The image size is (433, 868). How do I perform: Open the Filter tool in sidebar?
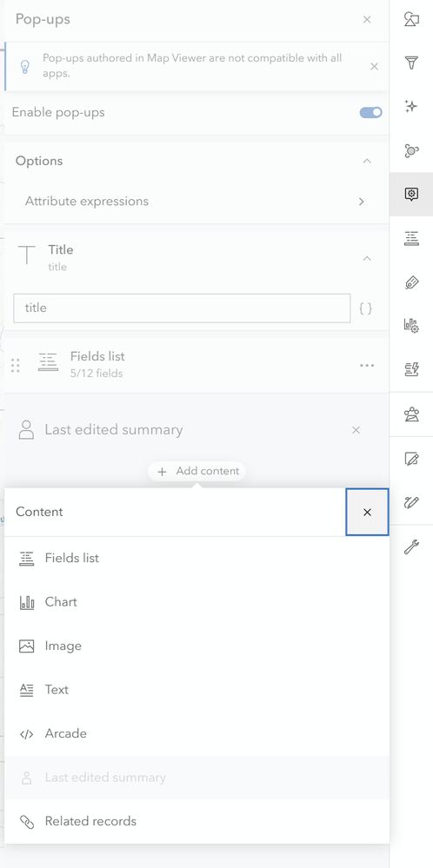(x=411, y=63)
